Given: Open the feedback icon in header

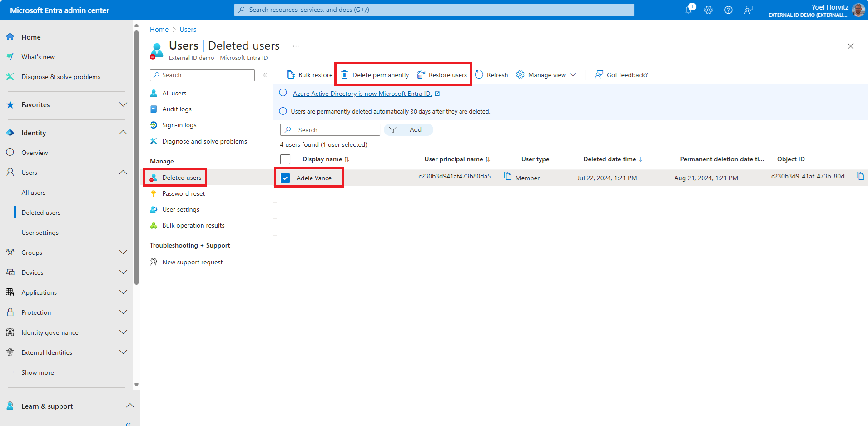Looking at the screenshot, I should (x=749, y=10).
